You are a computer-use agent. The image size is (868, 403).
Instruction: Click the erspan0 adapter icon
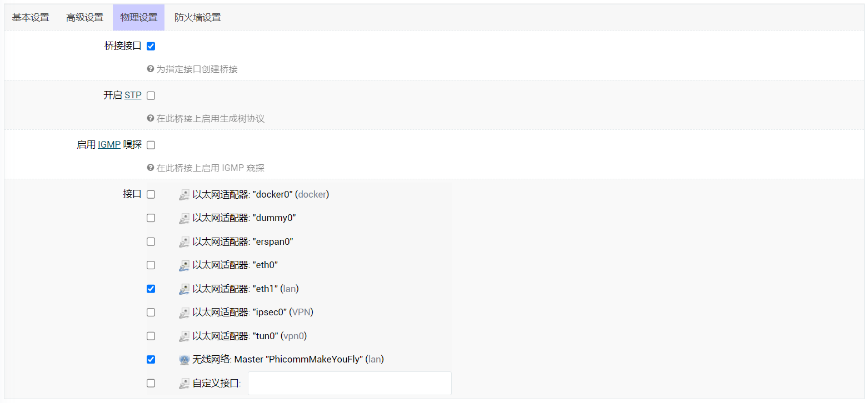pos(184,242)
